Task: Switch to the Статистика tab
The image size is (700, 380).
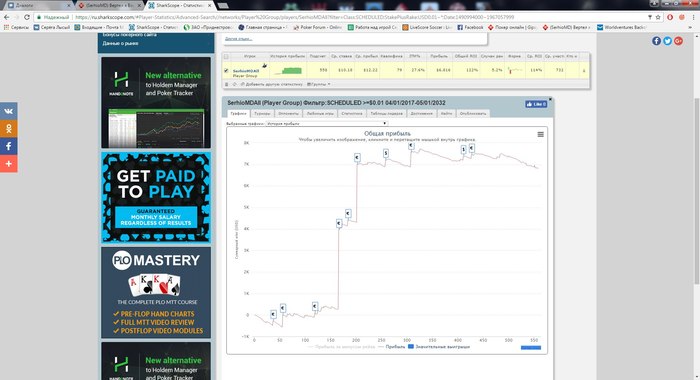Action: point(352,113)
